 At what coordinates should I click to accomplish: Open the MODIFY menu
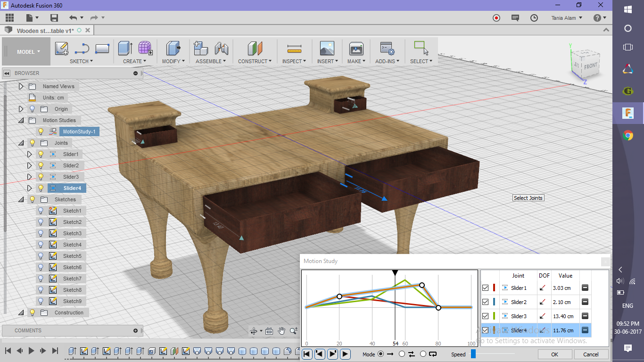tap(173, 61)
